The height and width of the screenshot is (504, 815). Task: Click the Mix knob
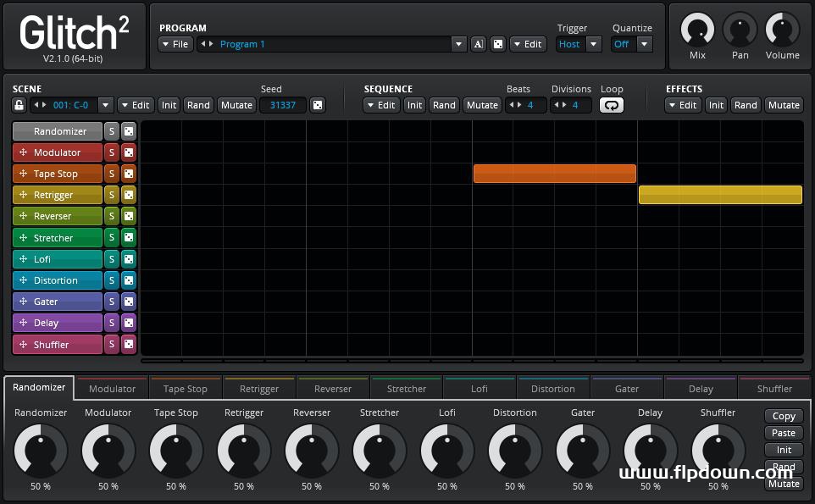697,30
